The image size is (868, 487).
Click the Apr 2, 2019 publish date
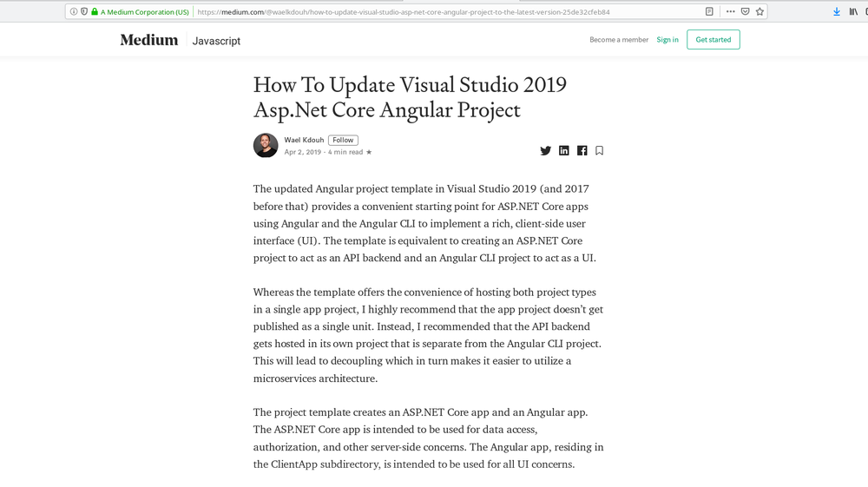click(x=303, y=152)
